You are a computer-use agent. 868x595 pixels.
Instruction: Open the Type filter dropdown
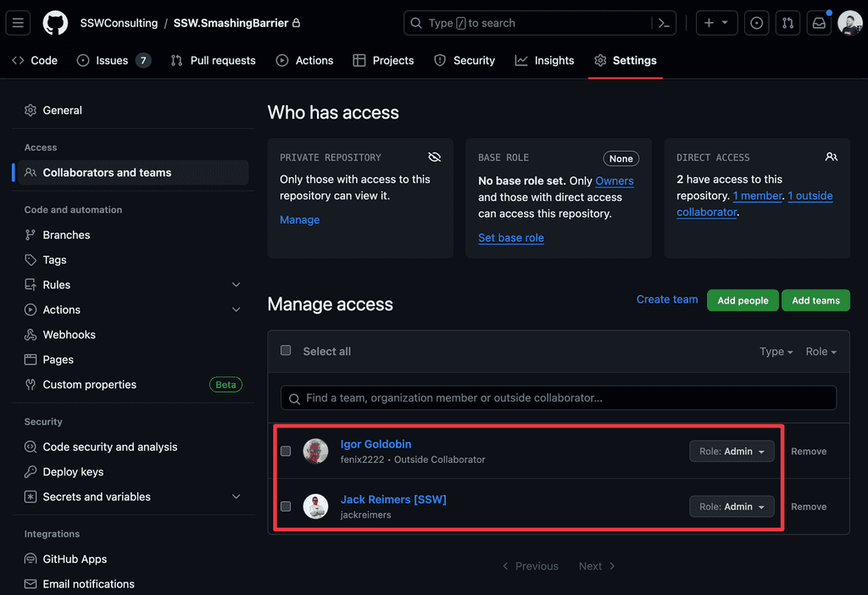click(776, 351)
